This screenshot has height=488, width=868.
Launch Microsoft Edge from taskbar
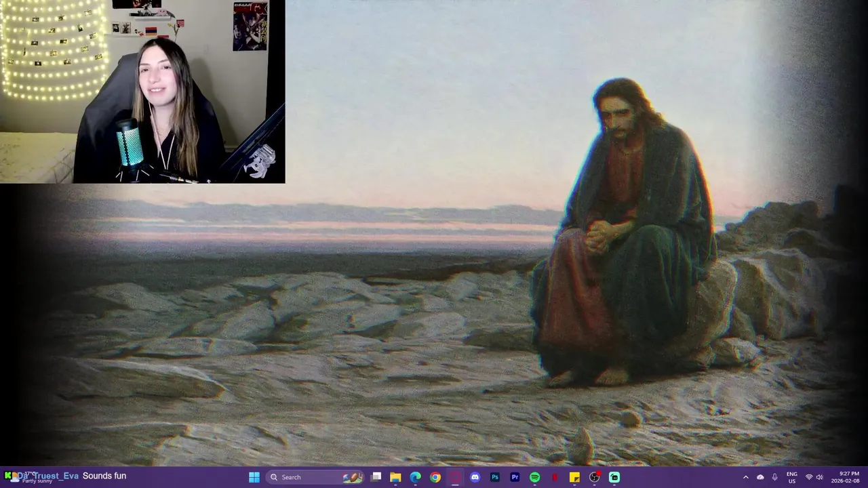415,477
